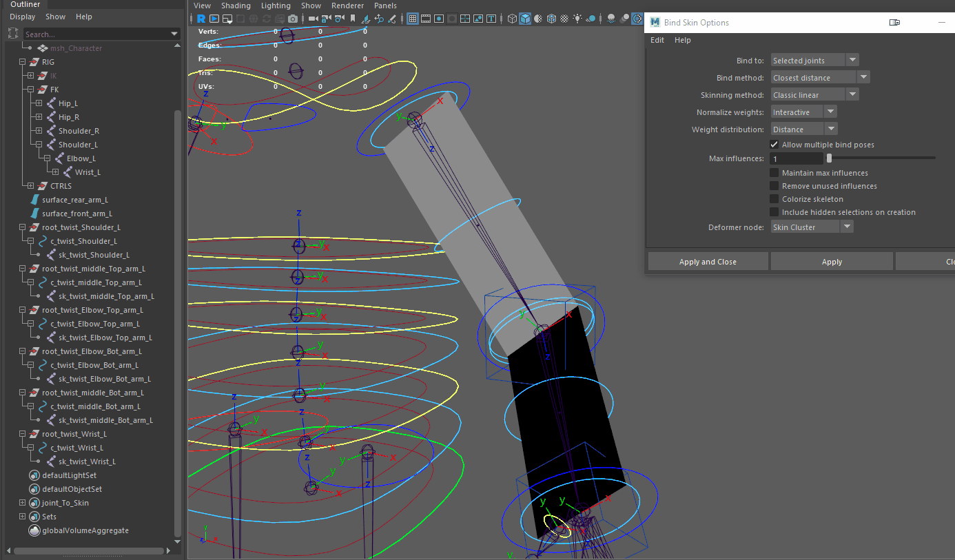Open Camera Attributes from viewport toolbar
955x560 pixels.
[x=339, y=19]
